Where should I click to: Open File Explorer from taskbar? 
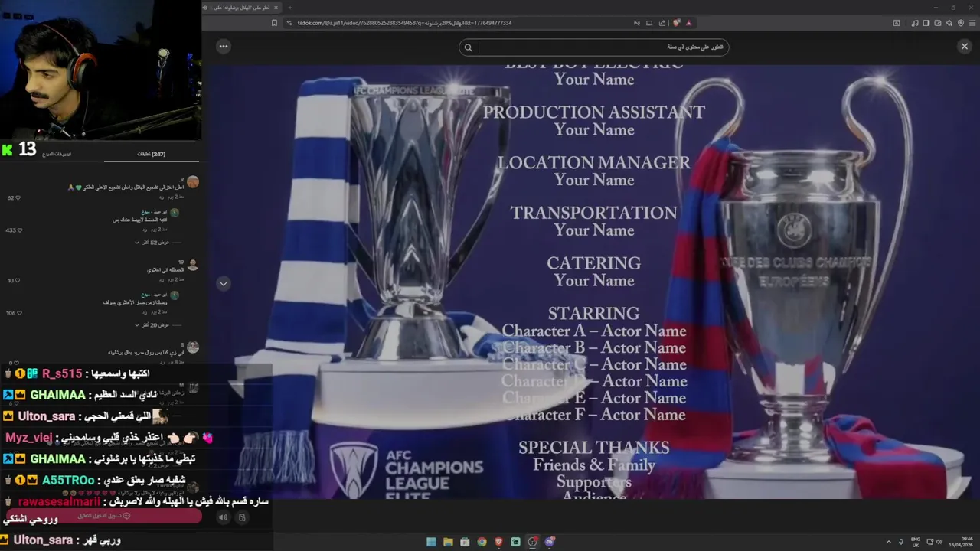[448, 542]
